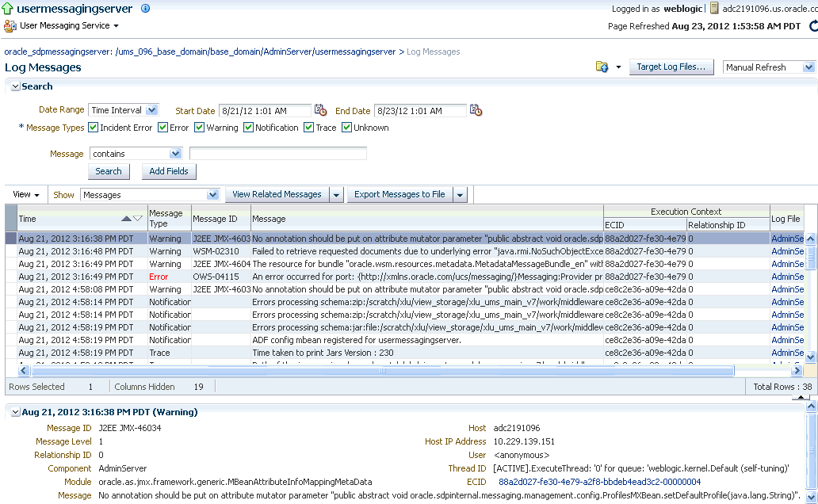The width and height of the screenshot is (818, 504).
Task: Click the User Messaging Service icon
Action: click(10, 25)
